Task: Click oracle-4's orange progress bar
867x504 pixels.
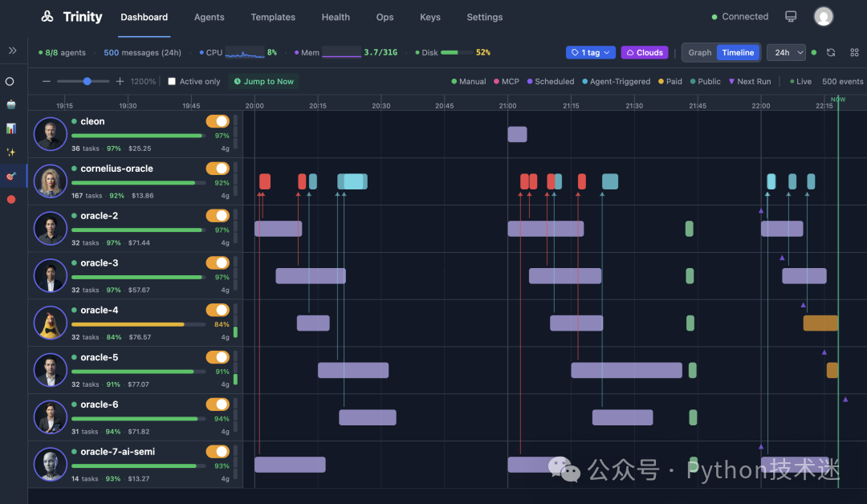Action: (x=128, y=324)
